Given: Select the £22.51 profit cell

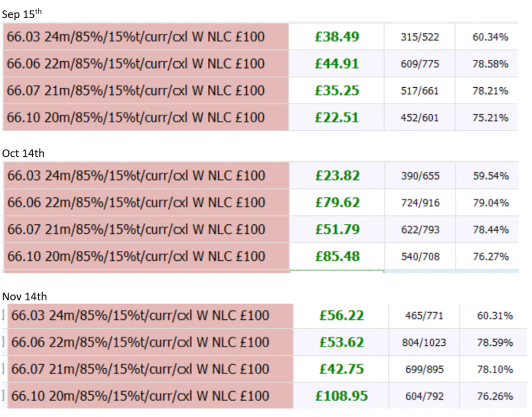Looking at the screenshot, I should [x=337, y=118].
